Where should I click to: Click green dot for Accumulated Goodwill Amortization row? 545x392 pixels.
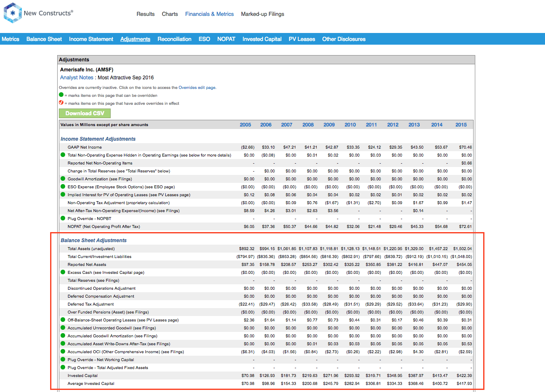click(63, 336)
